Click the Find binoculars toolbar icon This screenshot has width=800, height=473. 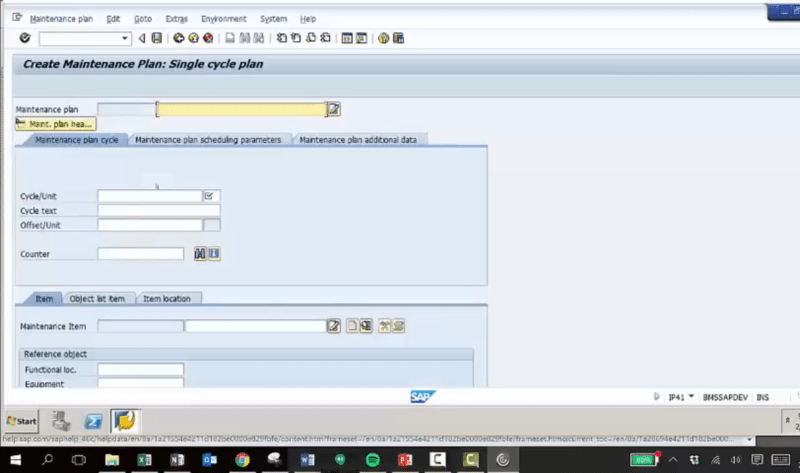(x=245, y=38)
